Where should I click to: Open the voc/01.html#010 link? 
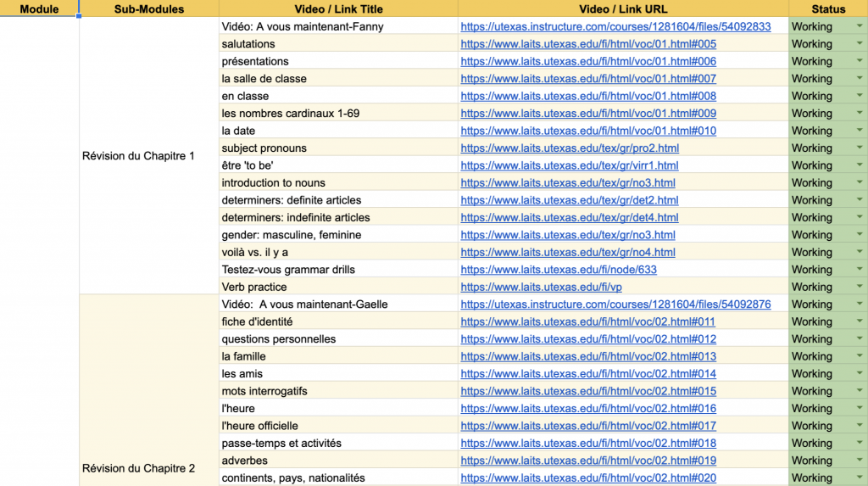[588, 131]
